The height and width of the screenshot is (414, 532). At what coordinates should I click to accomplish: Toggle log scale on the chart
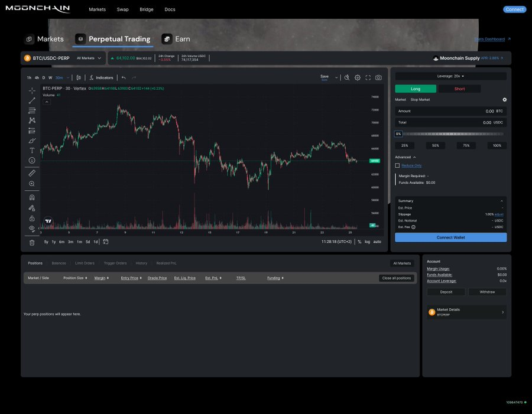coord(367,242)
